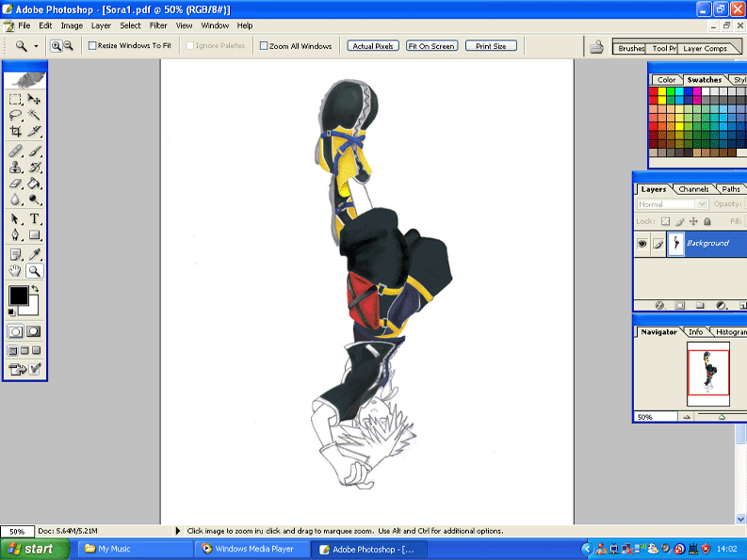This screenshot has height=560, width=747.
Task: Open My Music from the taskbar
Action: click(x=136, y=549)
